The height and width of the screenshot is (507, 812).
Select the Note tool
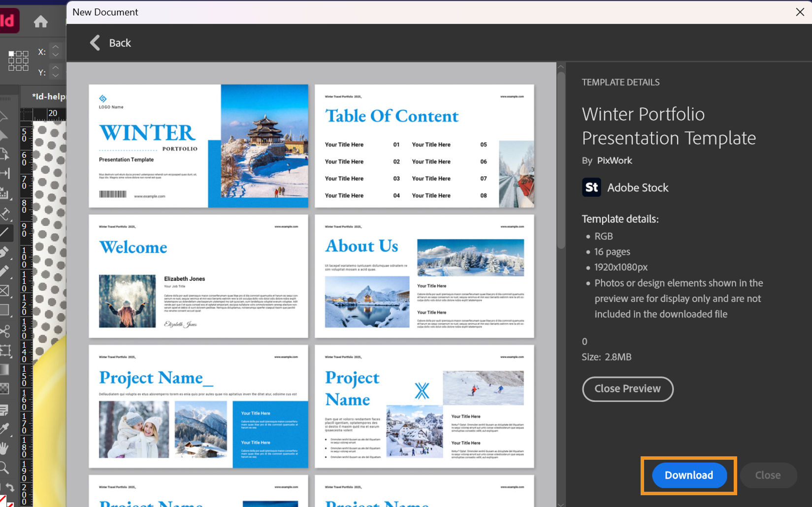click(x=4, y=410)
